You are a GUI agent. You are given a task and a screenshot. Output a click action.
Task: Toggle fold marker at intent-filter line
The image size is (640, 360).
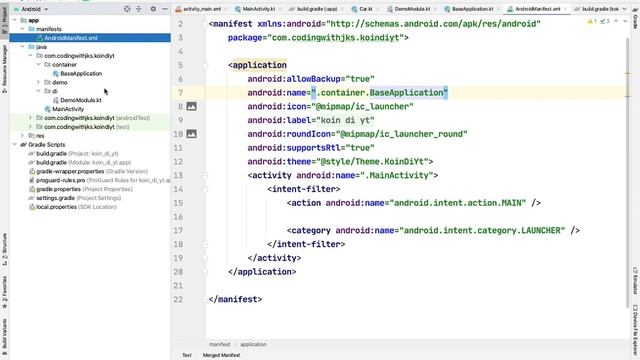click(205, 189)
